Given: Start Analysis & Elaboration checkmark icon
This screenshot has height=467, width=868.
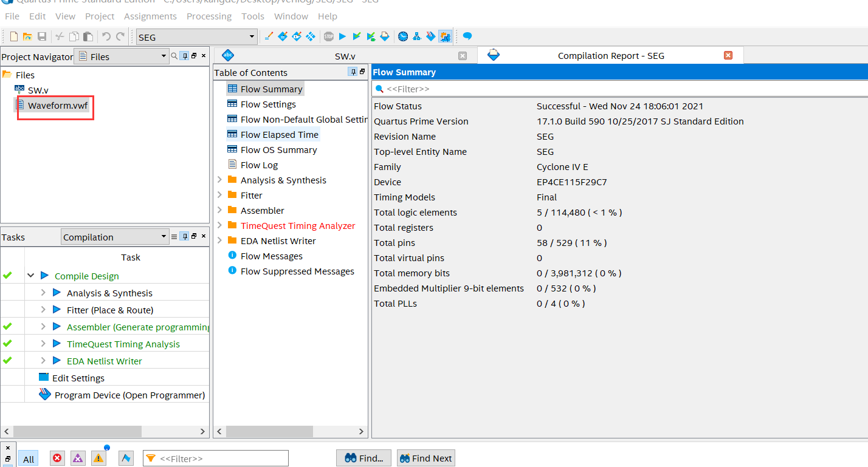Looking at the screenshot, I should pos(357,36).
